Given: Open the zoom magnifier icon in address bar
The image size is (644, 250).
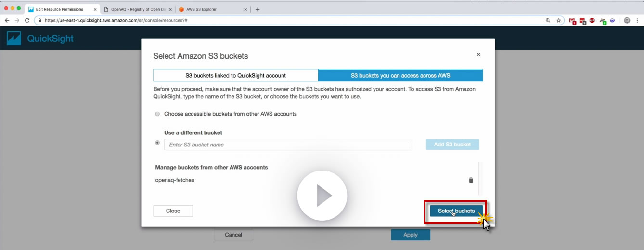Looking at the screenshot, I should (548, 21).
